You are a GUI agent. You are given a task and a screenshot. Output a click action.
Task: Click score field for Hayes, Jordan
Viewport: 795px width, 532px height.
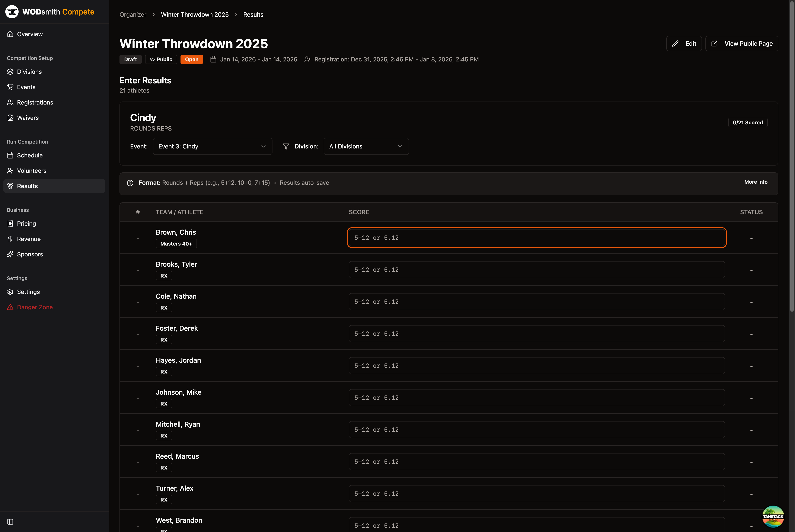pyautogui.click(x=536, y=366)
